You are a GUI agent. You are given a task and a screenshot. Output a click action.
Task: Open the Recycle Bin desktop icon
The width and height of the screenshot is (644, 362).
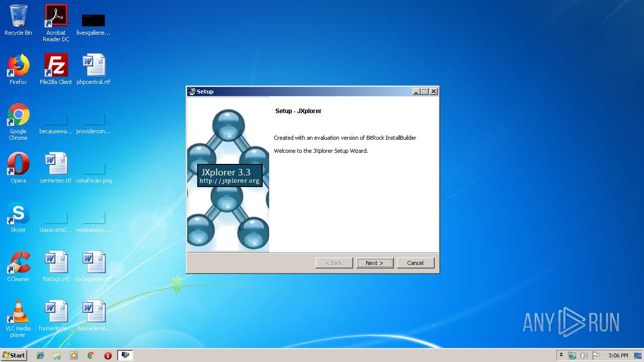(18, 20)
